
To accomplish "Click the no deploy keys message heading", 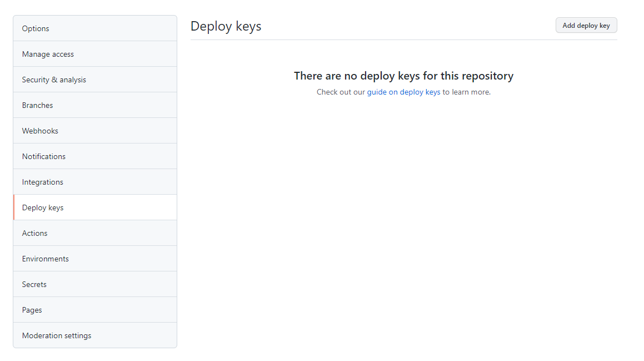I will pos(403,76).
